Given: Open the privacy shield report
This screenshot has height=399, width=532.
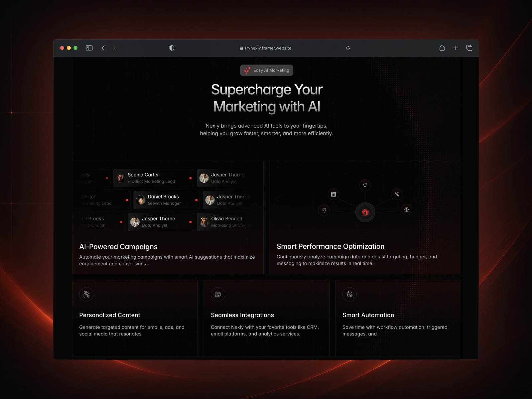Looking at the screenshot, I should [172, 48].
